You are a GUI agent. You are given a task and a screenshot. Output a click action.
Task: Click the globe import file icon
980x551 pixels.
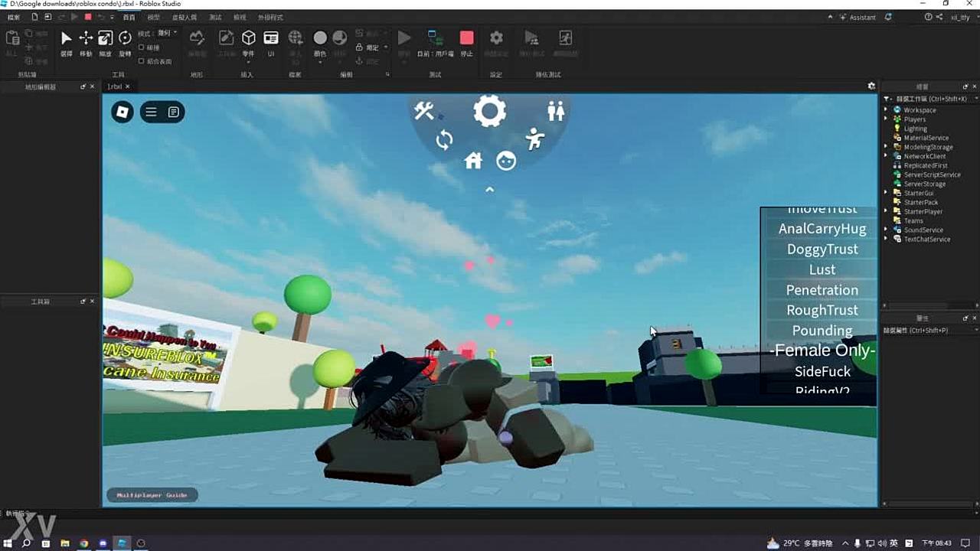tap(296, 38)
